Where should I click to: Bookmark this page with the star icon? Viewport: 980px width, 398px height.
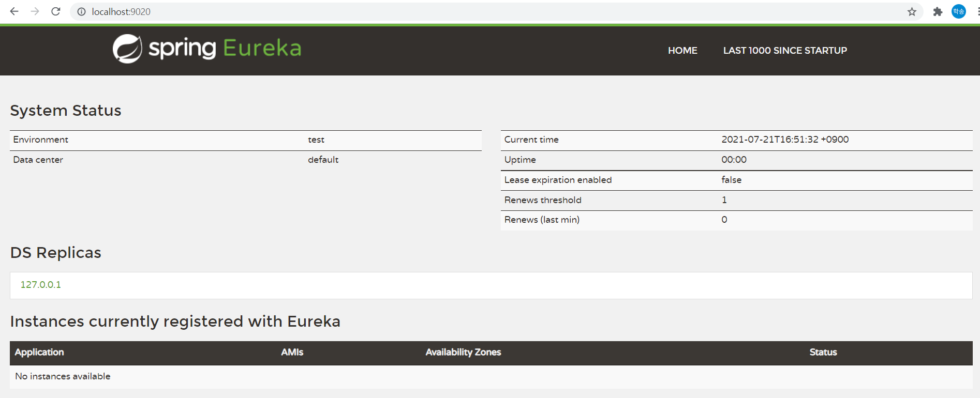click(x=912, y=12)
